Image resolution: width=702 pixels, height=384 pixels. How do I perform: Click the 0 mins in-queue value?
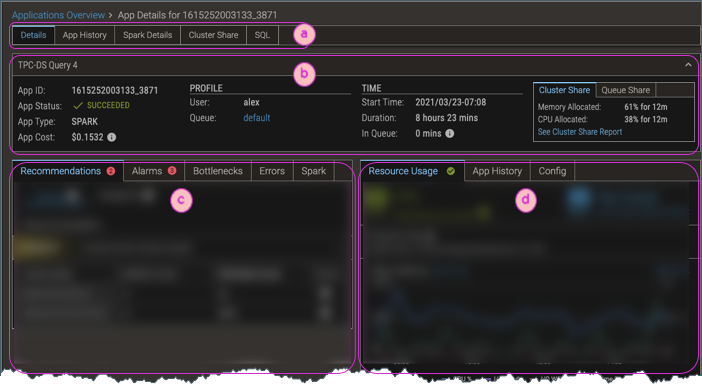(x=428, y=133)
